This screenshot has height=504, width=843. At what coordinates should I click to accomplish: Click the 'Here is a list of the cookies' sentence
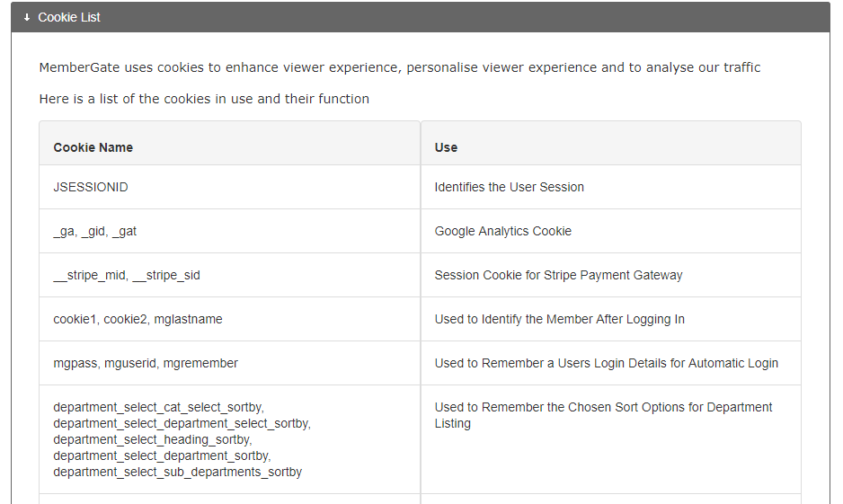coord(204,99)
